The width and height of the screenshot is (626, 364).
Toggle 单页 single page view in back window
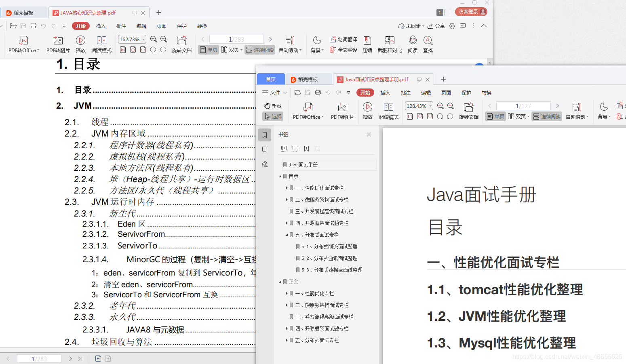[209, 50]
